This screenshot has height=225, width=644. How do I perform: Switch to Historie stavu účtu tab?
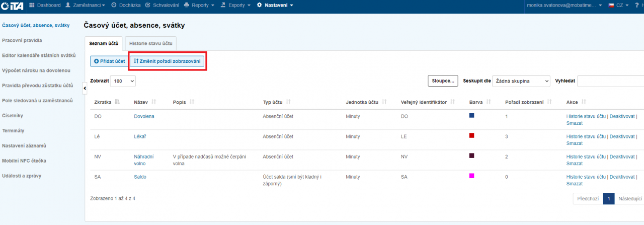click(x=150, y=44)
